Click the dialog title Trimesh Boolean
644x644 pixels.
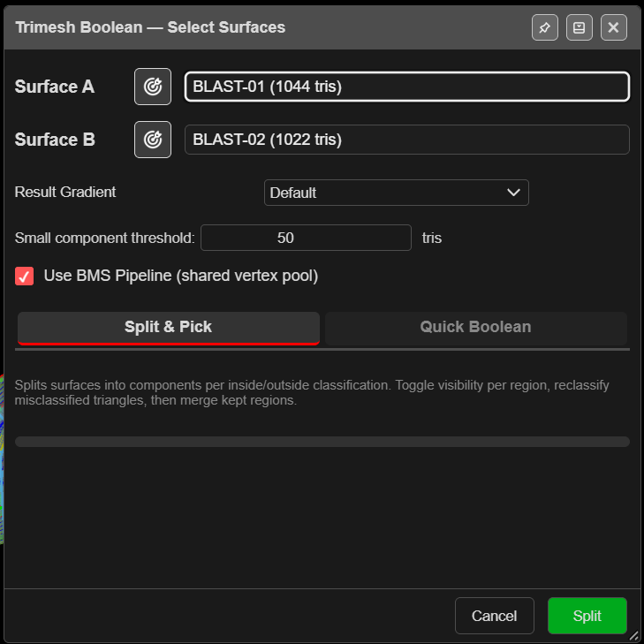coord(150,27)
